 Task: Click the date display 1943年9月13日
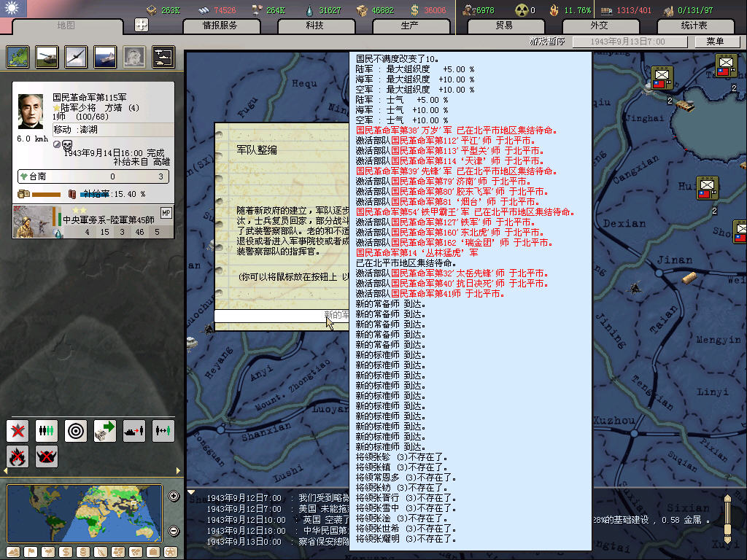point(628,42)
